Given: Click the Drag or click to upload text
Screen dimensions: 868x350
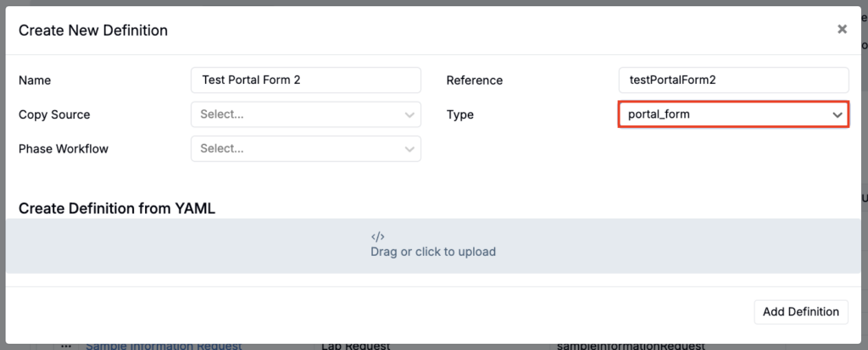Looking at the screenshot, I should click(433, 252).
